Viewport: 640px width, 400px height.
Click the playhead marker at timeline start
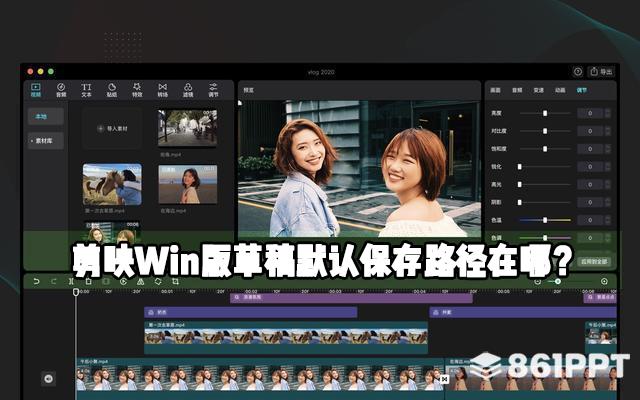[x=76, y=292]
